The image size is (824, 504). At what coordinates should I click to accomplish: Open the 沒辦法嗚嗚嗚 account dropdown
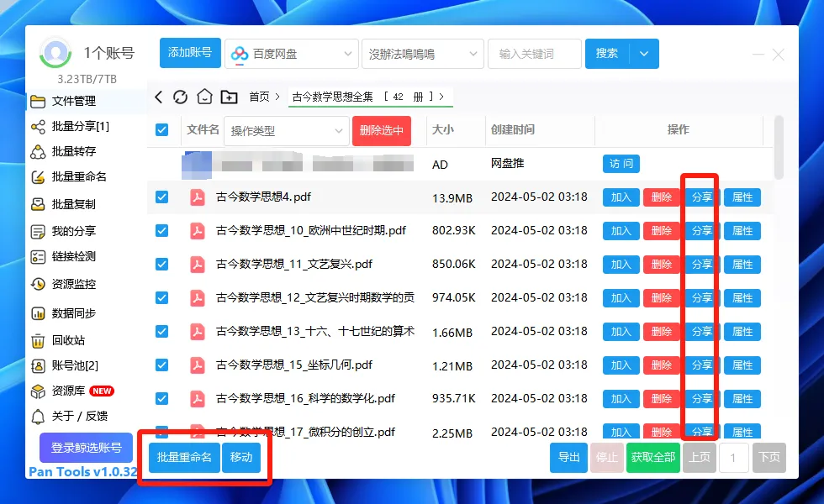tap(422, 54)
